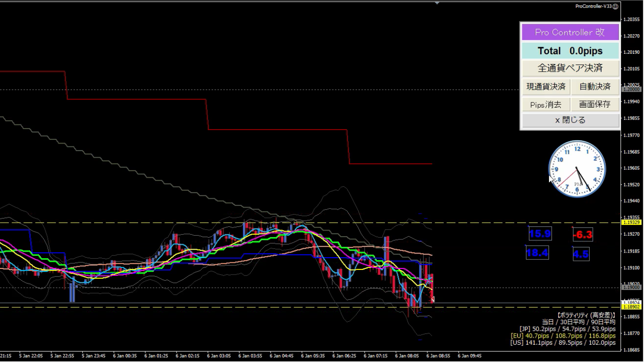Click the Pro Controller 改 purple header
Image resolution: width=644 pixels, height=362 pixels.
click(570, 32)
